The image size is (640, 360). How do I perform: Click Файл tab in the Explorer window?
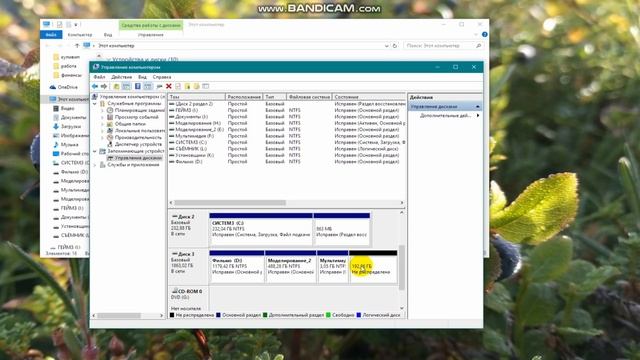point(51,35)
